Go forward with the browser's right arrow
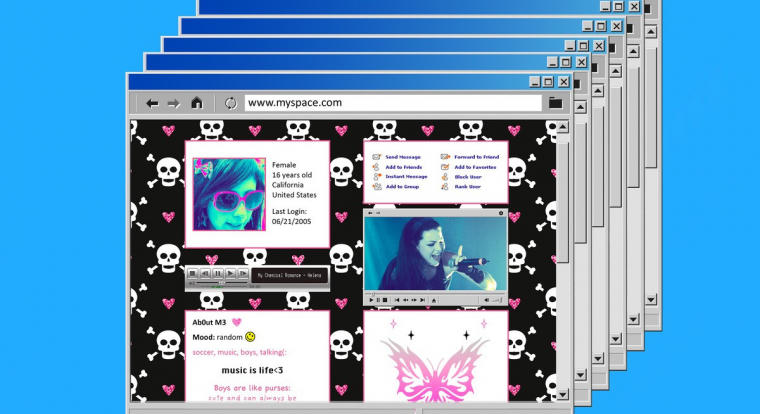This screenshot has width=760, height=414. [174, 103]
